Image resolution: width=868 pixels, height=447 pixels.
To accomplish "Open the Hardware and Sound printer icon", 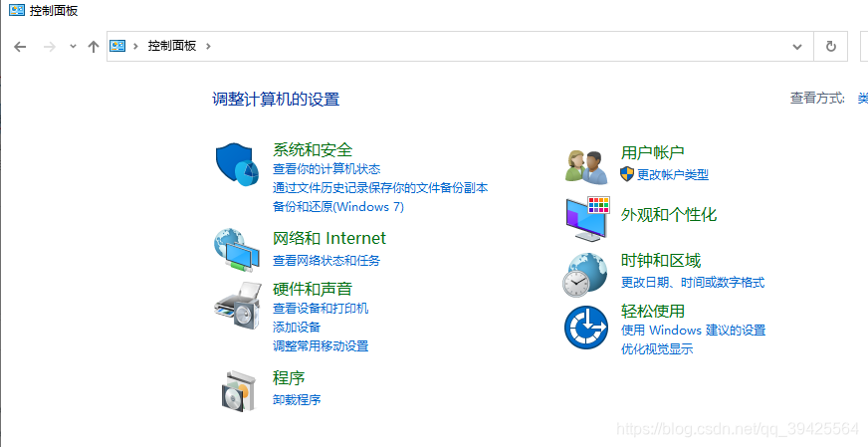I will click(238, 306).
